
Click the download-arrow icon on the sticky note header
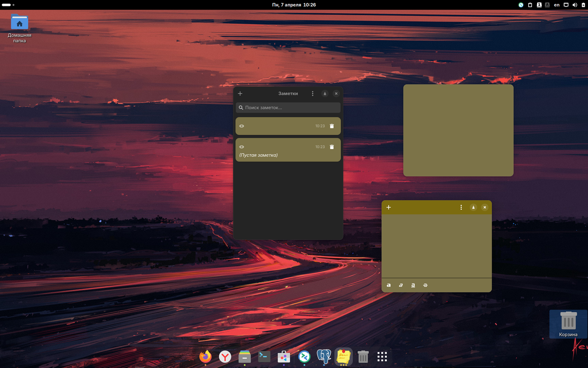(x=473, y=207)
